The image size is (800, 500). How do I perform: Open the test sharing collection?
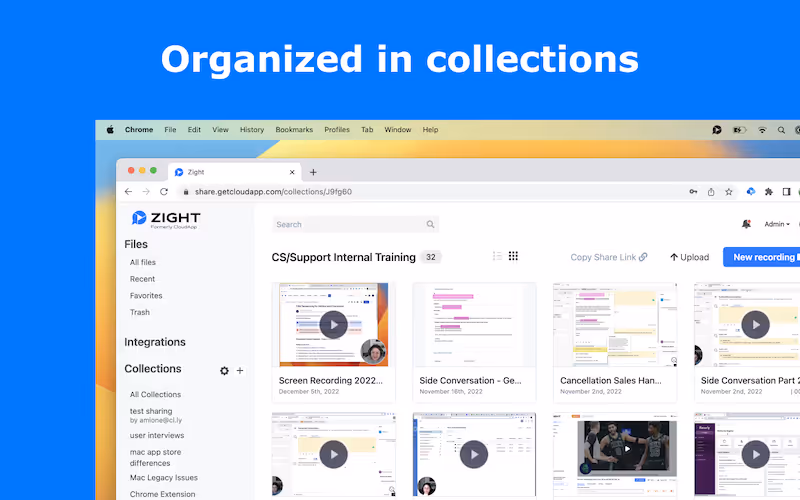156,415
